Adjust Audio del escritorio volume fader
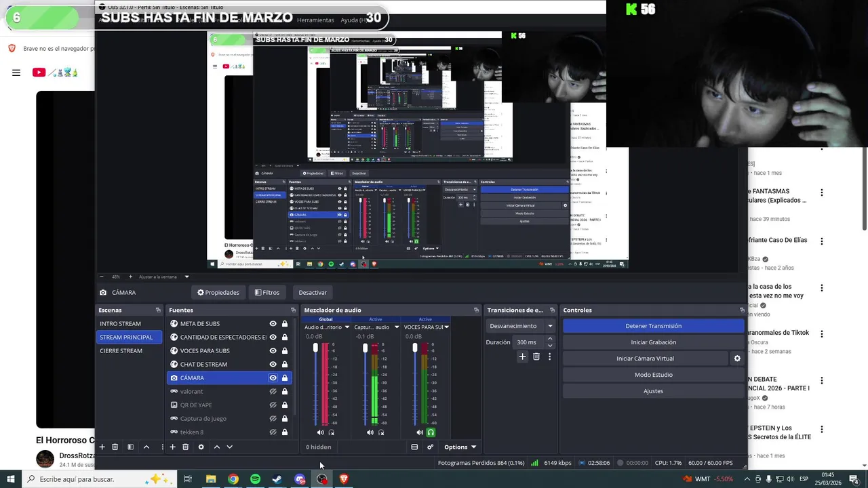Screen dimensions: 868x488 pos(315,348)
